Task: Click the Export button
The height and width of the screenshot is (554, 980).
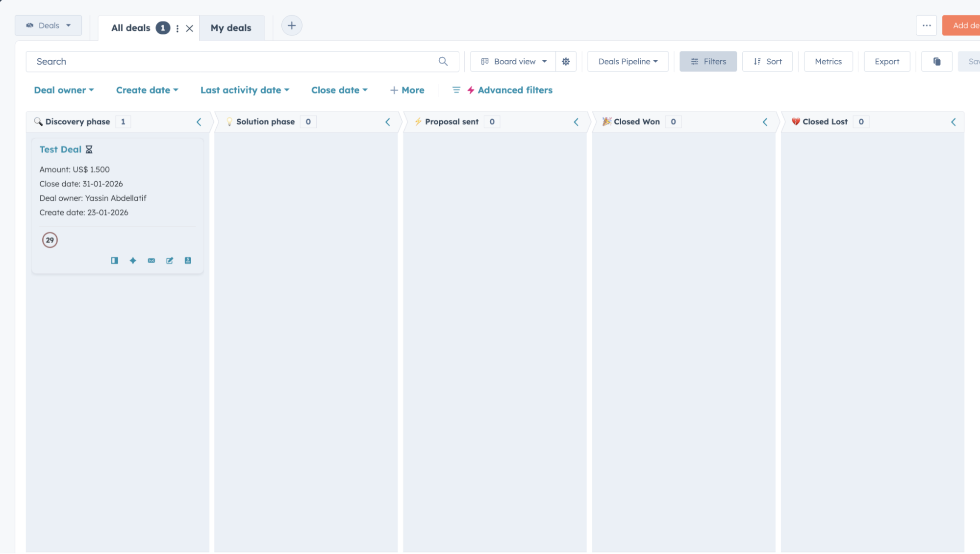Action: 887,61
